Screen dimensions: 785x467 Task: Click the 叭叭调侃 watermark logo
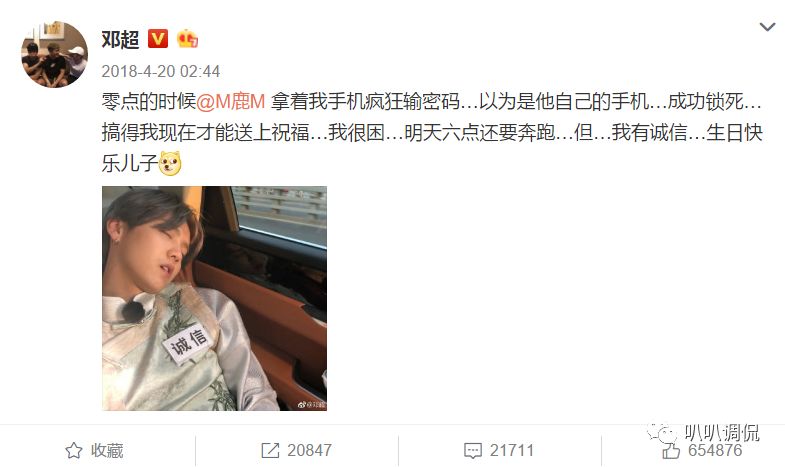coord(704,433)
